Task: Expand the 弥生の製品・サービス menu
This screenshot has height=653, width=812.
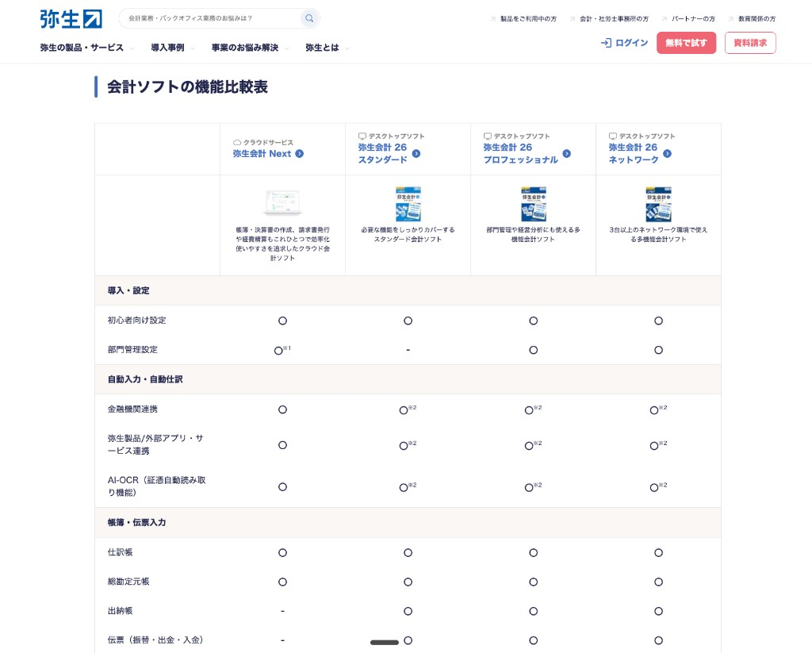Action: point(87,48)
